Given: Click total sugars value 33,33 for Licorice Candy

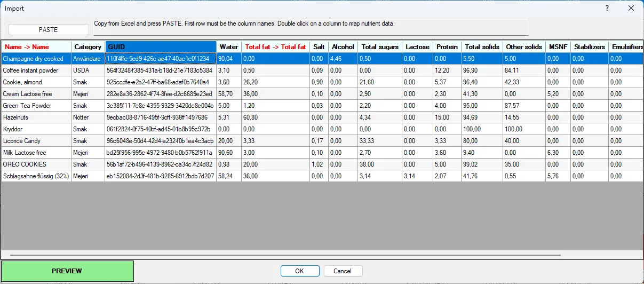Looking at the screenshot, I should point(380,141).
